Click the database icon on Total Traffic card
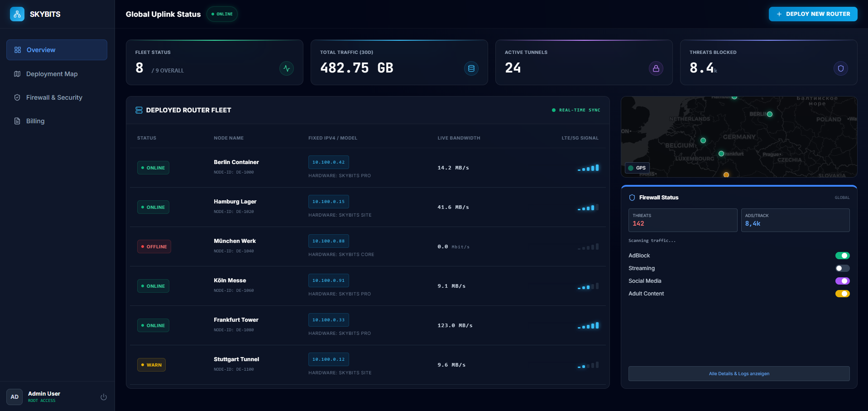 click(x=471, y=68)
